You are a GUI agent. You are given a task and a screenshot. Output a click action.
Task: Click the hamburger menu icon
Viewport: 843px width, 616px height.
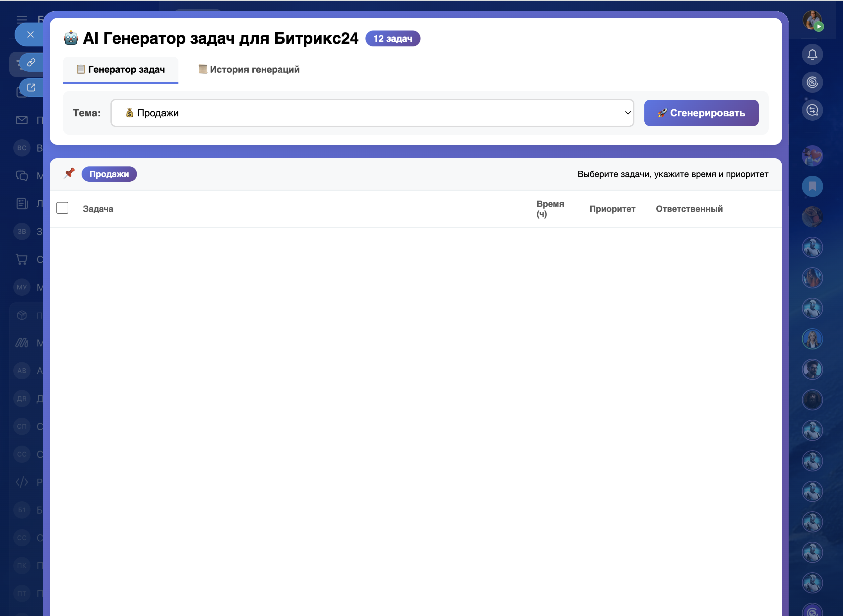click(22, 19)
